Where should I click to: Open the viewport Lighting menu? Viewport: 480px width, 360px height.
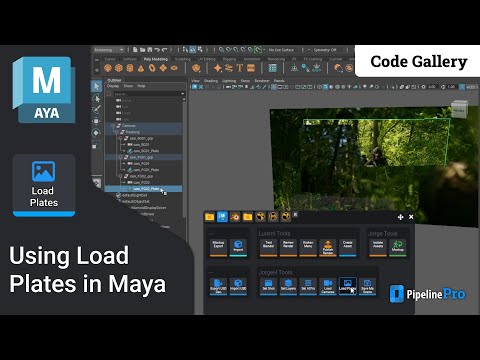(229, 81)
